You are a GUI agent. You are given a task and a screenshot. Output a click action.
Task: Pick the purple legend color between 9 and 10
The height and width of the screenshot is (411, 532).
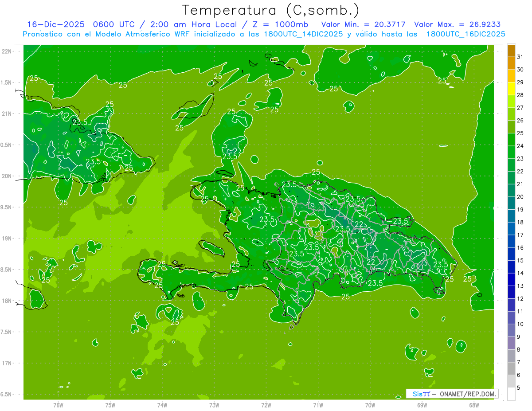point(511,330)
